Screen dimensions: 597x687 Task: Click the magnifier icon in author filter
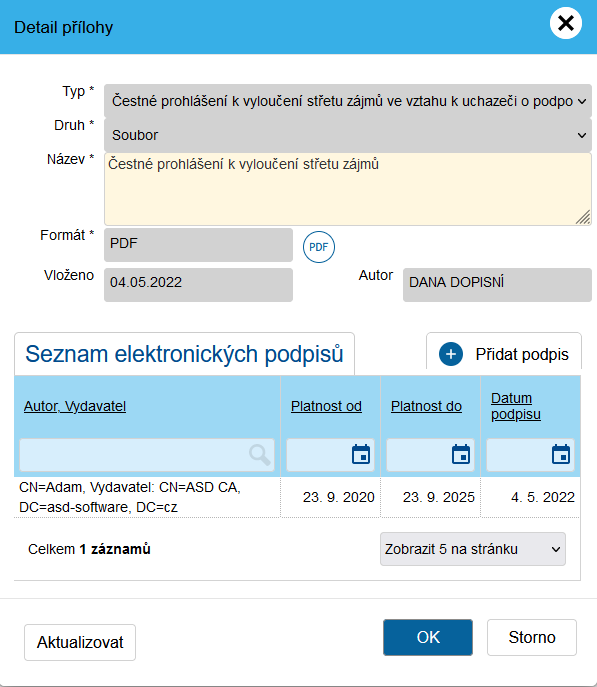(x=260, y=455)
